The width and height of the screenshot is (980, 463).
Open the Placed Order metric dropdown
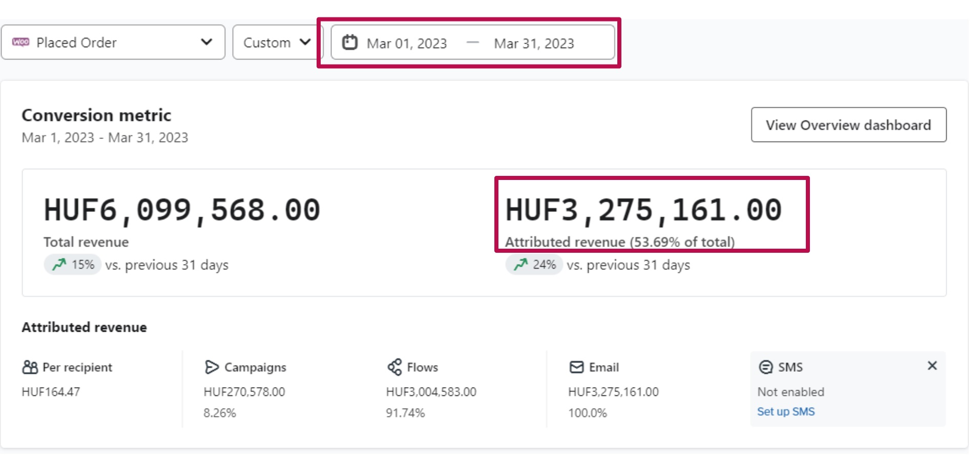[113, 43]
